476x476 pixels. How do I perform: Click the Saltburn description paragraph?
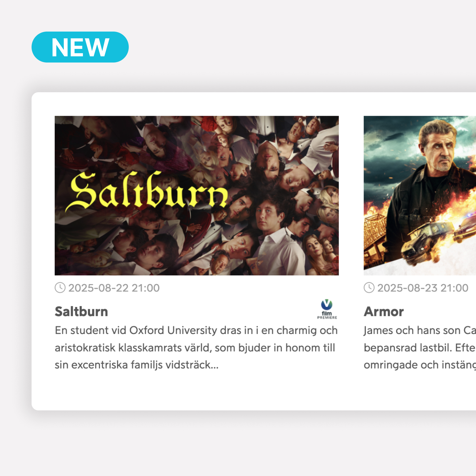pos(196,348)
